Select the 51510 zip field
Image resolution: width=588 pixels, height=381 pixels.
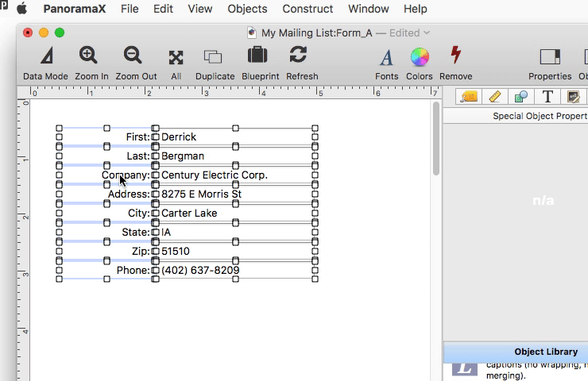pos(235,252)
